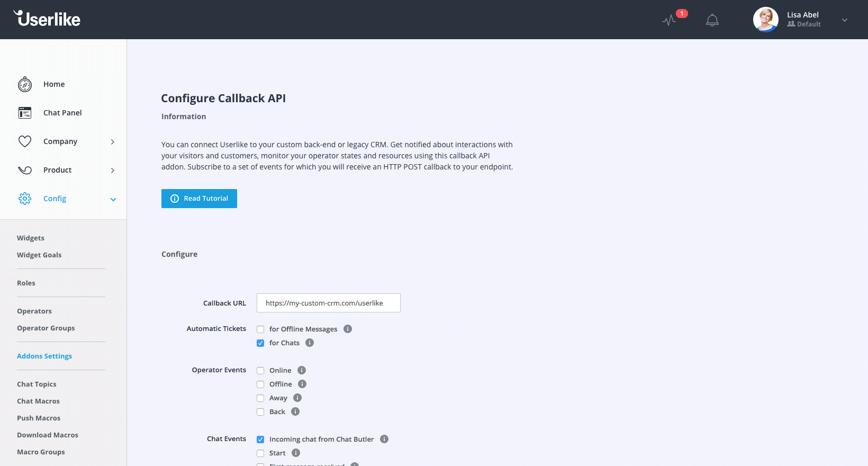
Task: Click the red notification count badge
Action: coord(682,13)
